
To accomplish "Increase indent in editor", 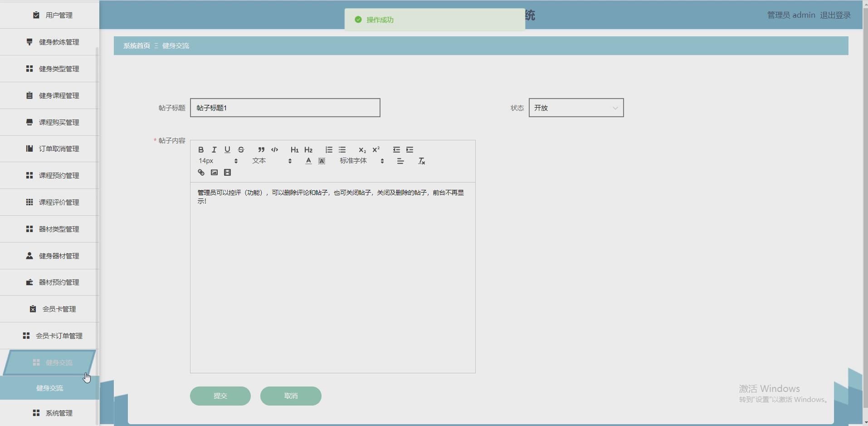I will 410,150.
